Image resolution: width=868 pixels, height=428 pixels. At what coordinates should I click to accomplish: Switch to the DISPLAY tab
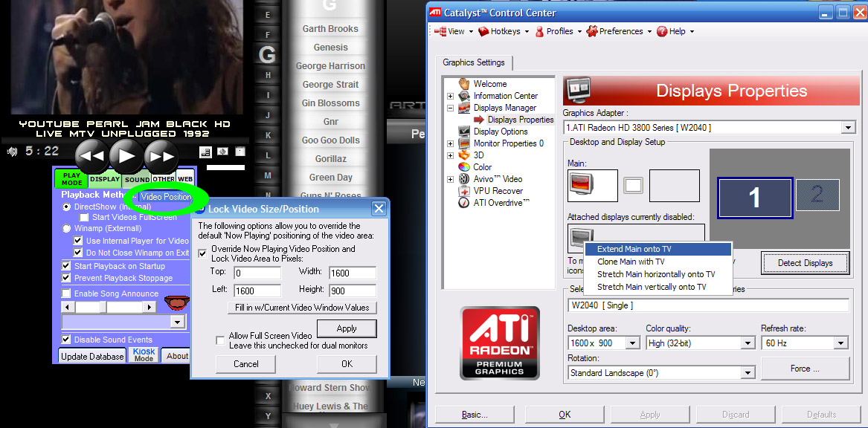tap(105, 179)
